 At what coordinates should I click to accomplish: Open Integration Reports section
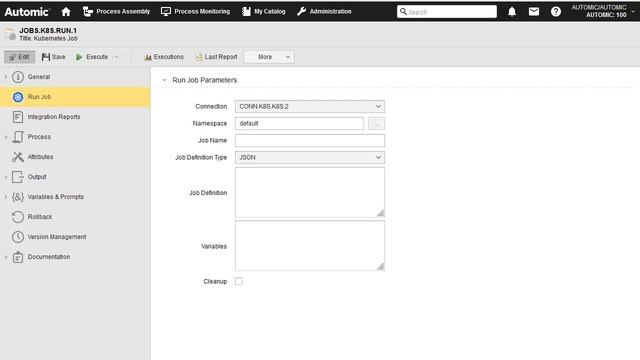tap(75, 117)
